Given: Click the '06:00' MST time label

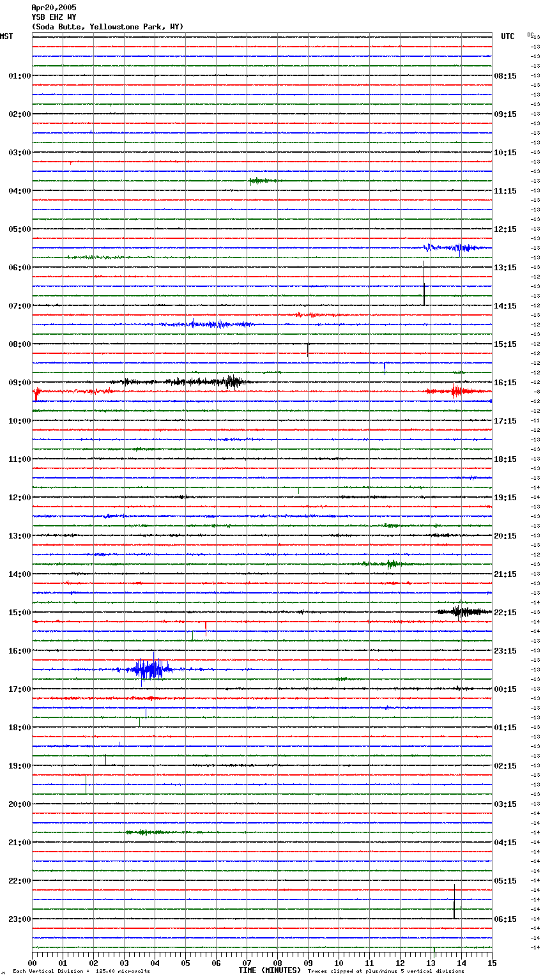Looking at the screenshot, I should coord(20,268).
